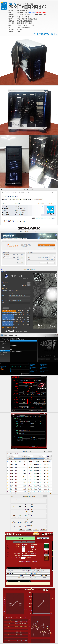Click the Cinebench R15 sphere logo icon
The image size is (58, 644).
6,276
